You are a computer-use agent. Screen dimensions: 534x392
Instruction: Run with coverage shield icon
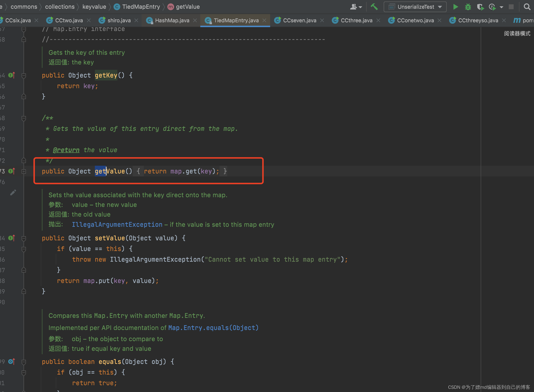point(480,7)
